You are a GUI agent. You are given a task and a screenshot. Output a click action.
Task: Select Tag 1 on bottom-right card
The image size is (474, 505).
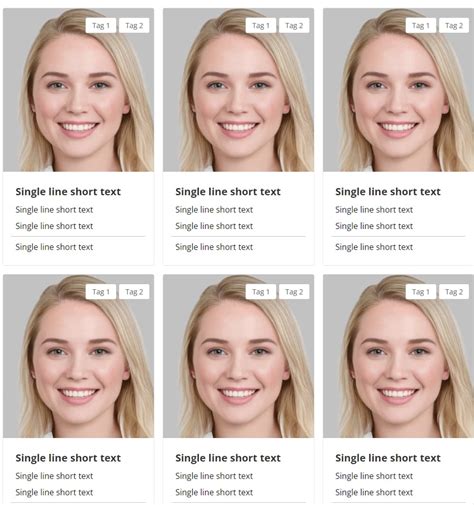pyautogui.click(x=421, y=292)
